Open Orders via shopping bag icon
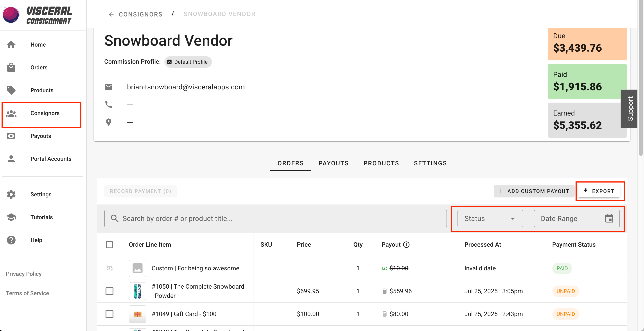Image resolution: width=644 pixels, height=331 pixels. [x=11, y=67]
